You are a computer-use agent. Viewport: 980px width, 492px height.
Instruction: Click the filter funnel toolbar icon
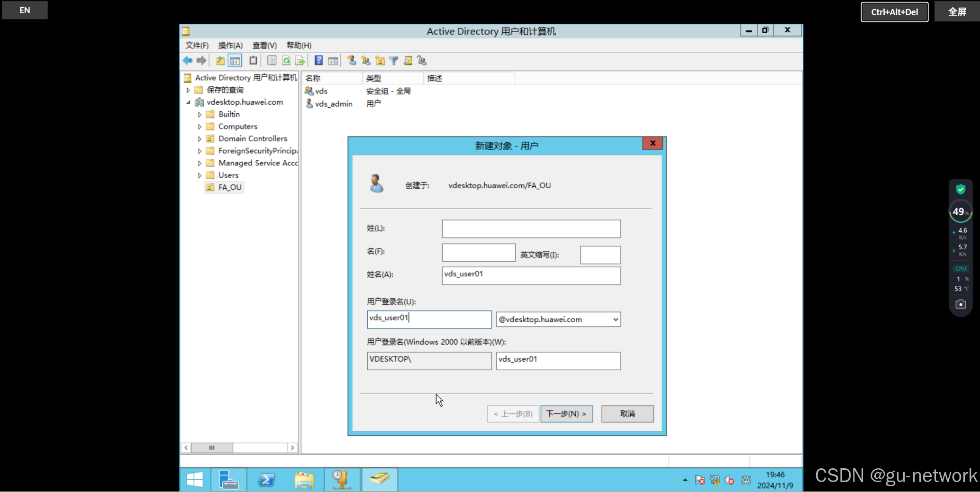point(394,61)
